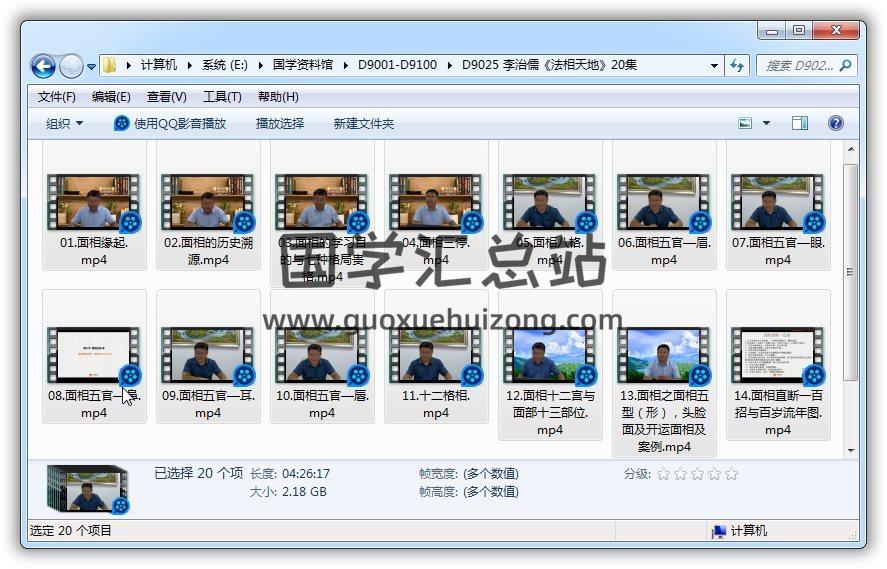Play selection with 使用QQ影音播放
The width and height of the screenshot is (887, 569).
point(170,123)
